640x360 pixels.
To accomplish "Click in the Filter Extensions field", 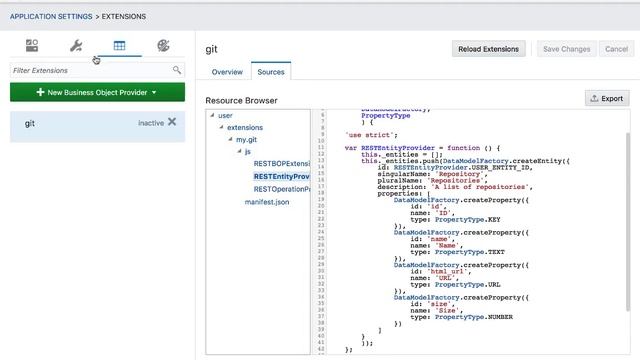I will [x=97, y=70].
